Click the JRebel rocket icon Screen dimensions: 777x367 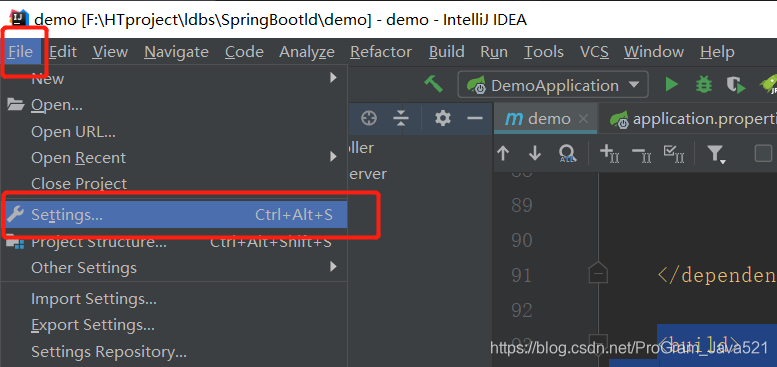(x=768, y=85)
